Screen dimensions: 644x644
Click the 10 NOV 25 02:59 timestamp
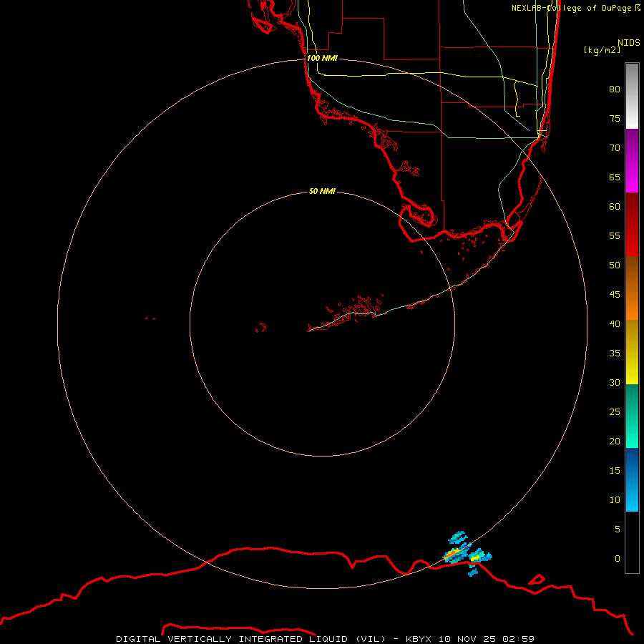click(487, 639)
